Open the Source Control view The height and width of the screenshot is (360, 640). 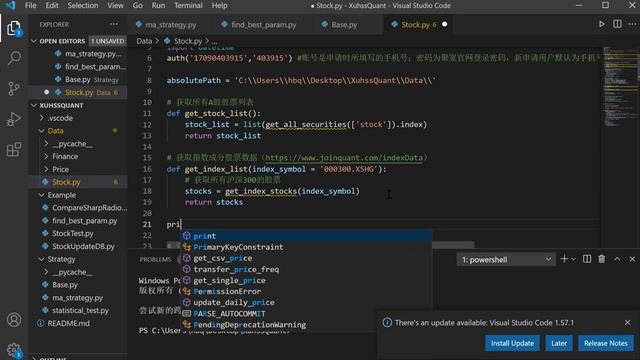pyautogui.click(x=14, y=88)
